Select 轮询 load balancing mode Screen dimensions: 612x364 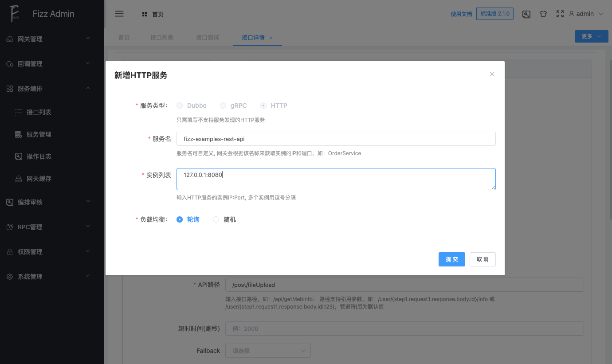[x=180, y=219]
